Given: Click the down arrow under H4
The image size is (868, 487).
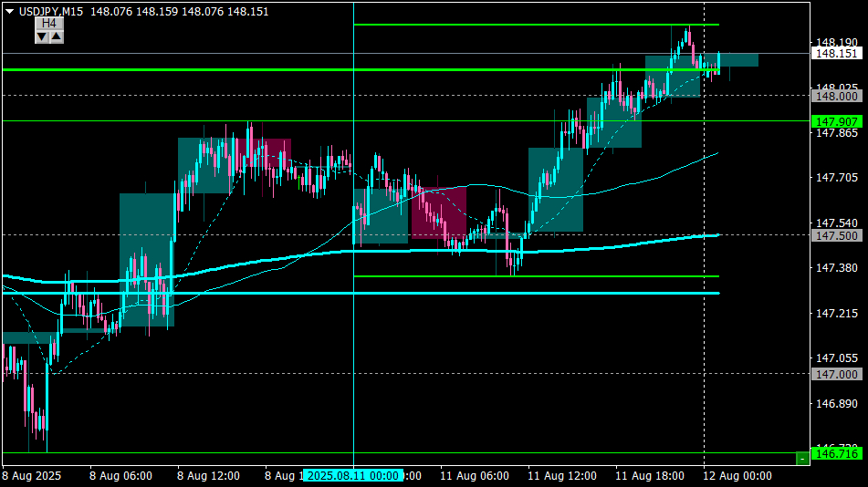Looking at the screenshot, I should click(42, 37).
